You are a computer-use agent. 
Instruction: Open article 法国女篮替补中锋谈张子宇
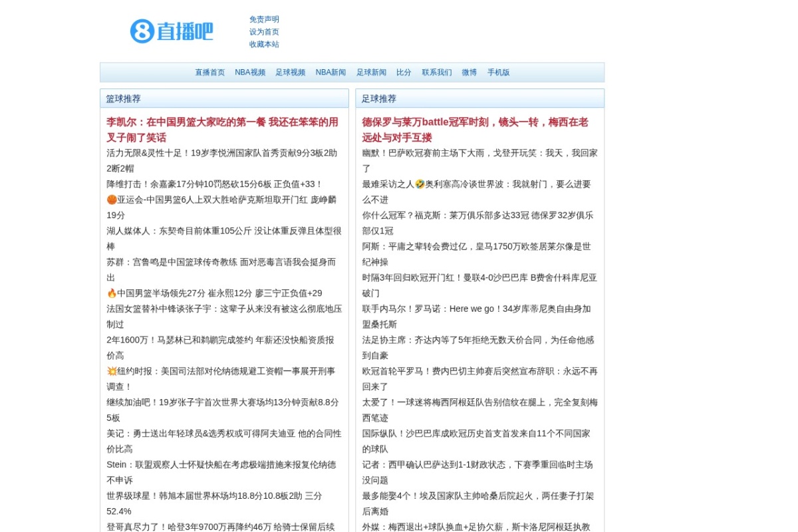(224, 317)
